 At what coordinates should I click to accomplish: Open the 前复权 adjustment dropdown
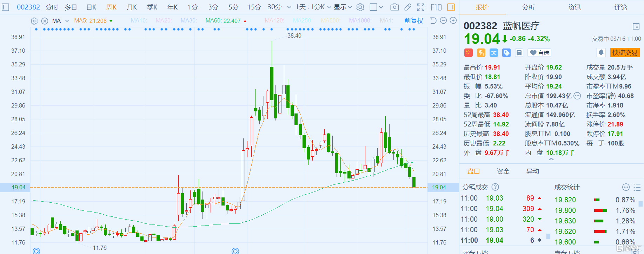click(x=414, y=21)
